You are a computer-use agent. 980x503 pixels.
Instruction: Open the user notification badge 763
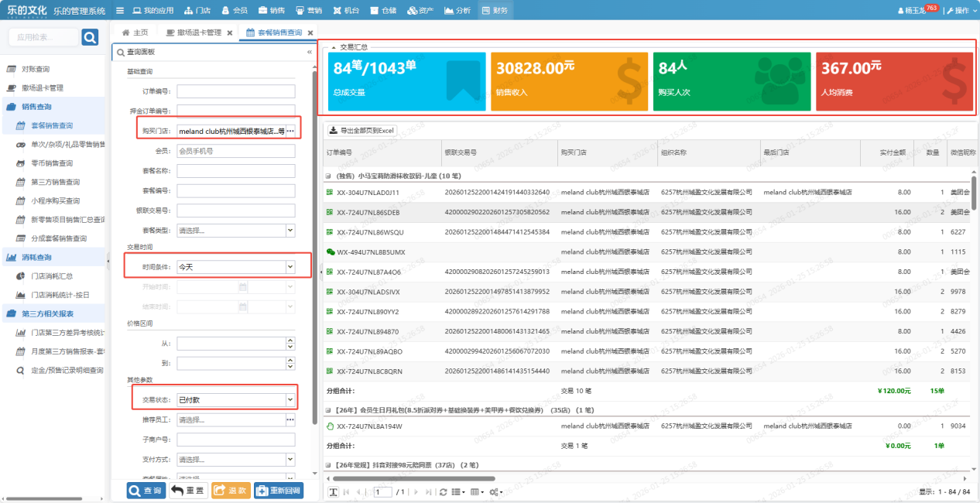point(931,8)
